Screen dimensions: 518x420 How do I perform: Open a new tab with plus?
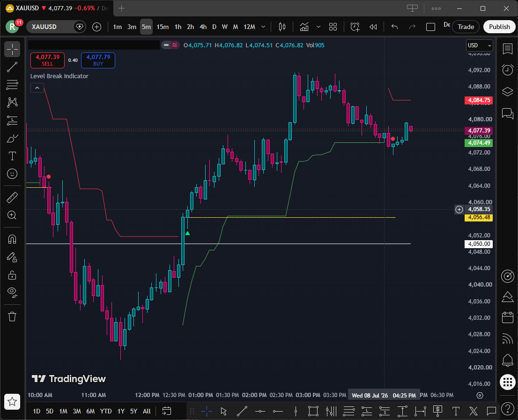[121, 8]
